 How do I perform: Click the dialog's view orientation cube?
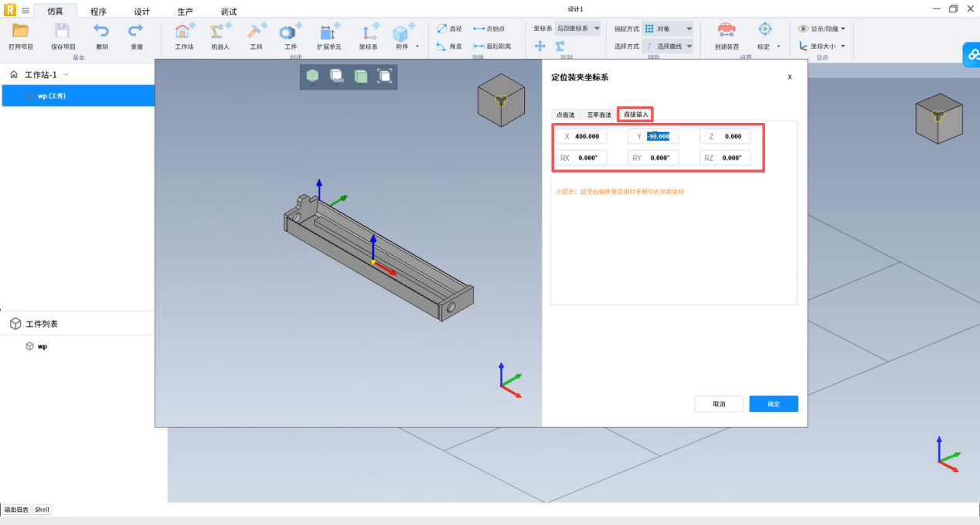tap(501, 100)
